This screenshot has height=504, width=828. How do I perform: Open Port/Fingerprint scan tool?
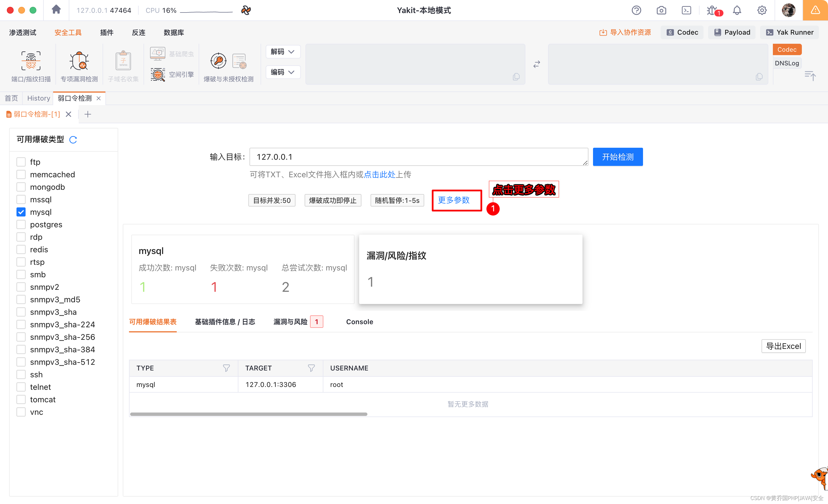point(31,66)
